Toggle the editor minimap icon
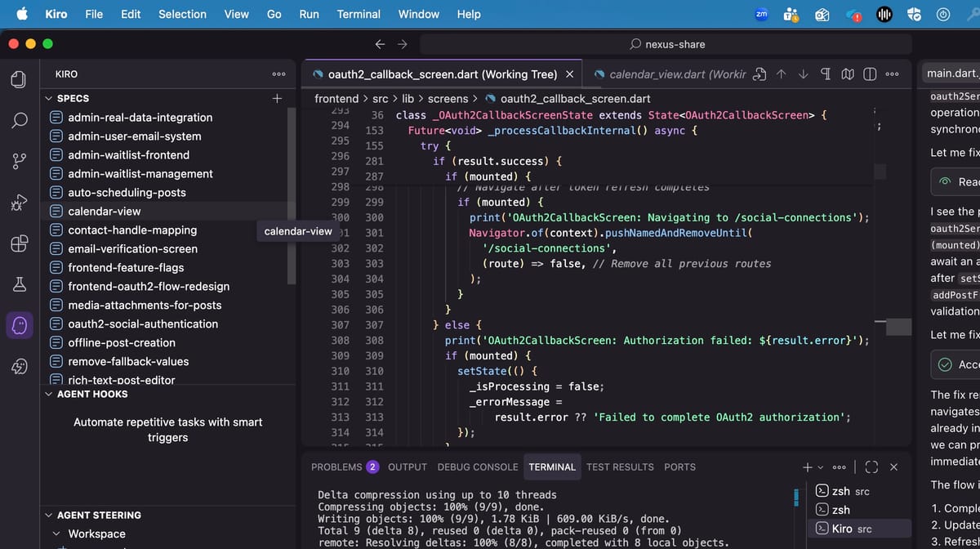The width and height of the screenshot is (980, 549). point(847,74)
